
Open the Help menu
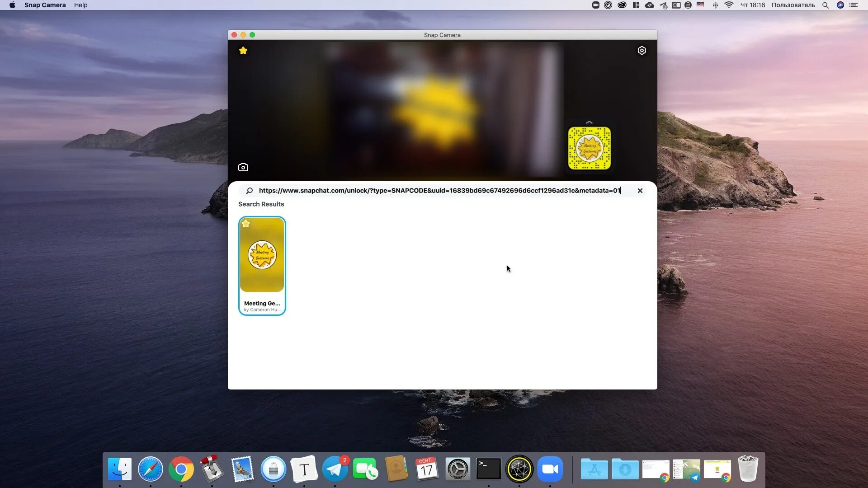tap(80, 5)
